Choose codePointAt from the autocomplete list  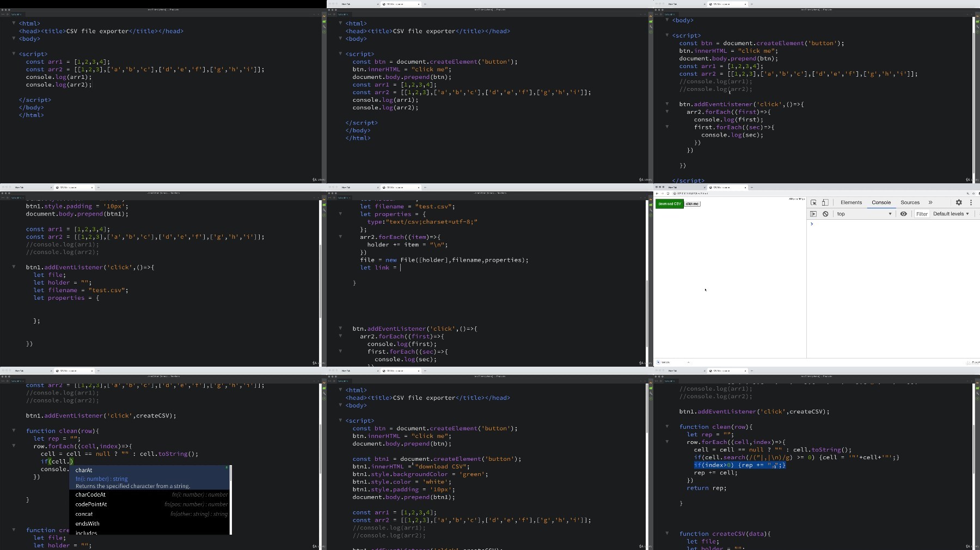point(150,504)
